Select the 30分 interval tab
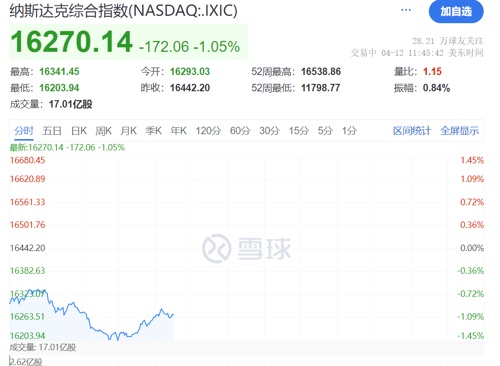Screen dimensions: 500x366 (x=269, y=131)
